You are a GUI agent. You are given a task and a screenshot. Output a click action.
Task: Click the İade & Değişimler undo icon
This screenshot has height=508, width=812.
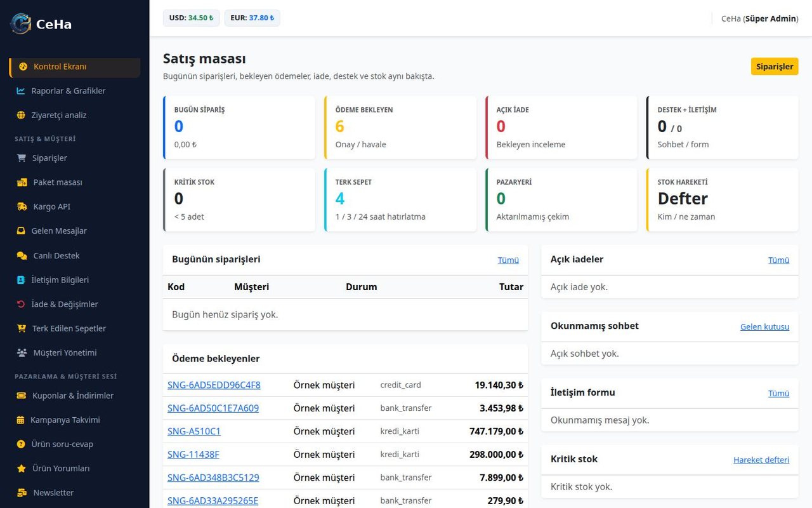[21, 304]
